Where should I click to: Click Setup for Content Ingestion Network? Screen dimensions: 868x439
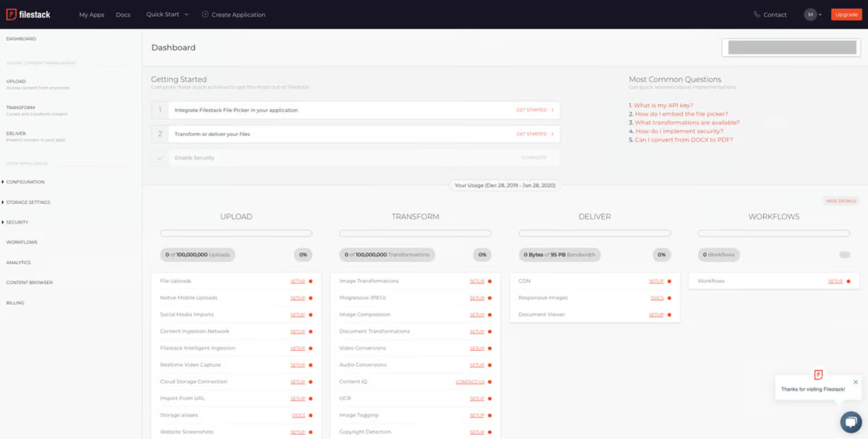click(297, 332)
